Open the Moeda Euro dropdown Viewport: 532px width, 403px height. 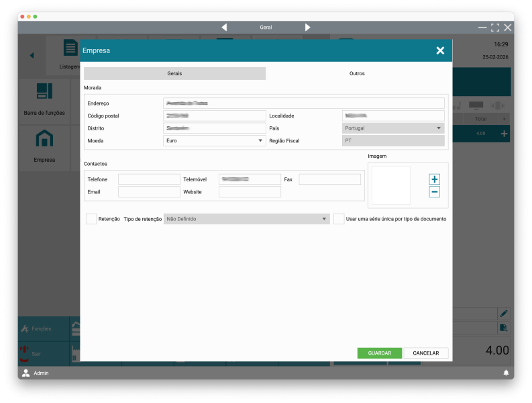pyautogui.click(x=215, y=141)
